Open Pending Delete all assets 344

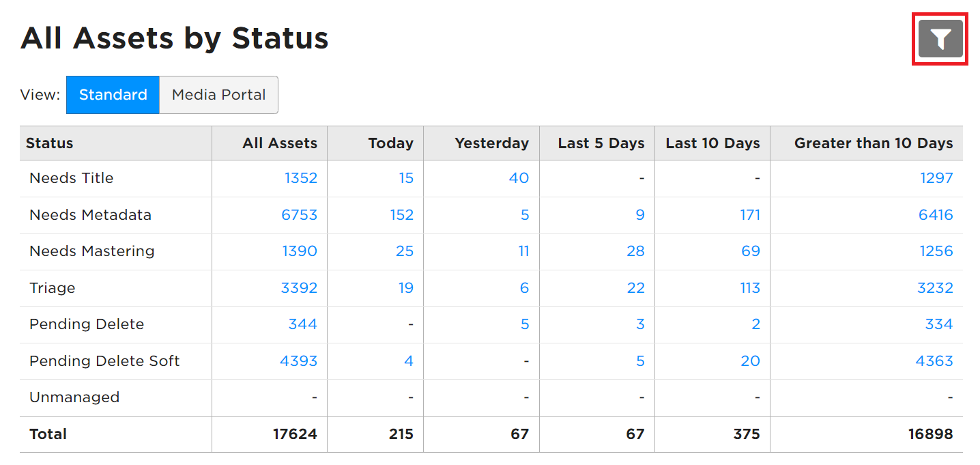(303, 324)
